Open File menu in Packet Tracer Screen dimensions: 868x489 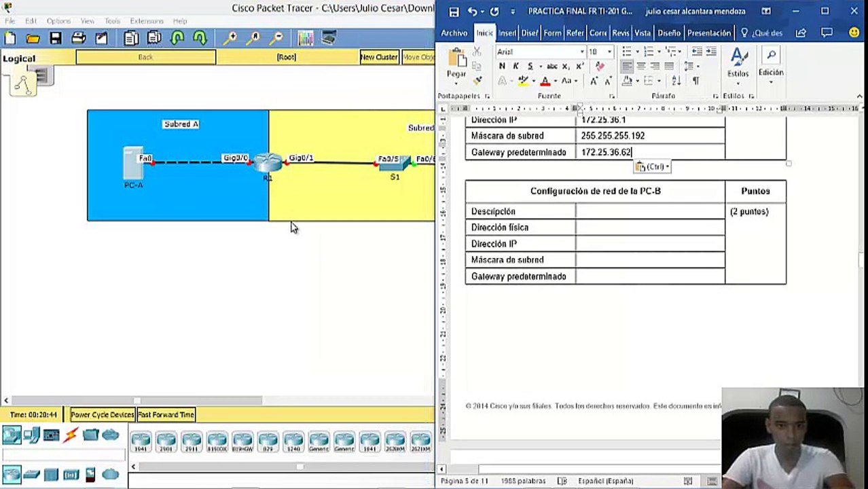click(x=10, y=21)
